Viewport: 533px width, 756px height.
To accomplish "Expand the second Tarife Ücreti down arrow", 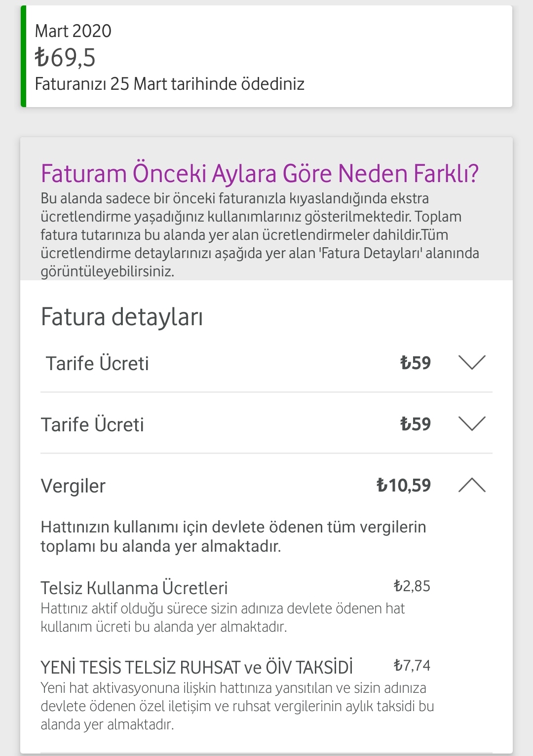I will pos(472,423).
